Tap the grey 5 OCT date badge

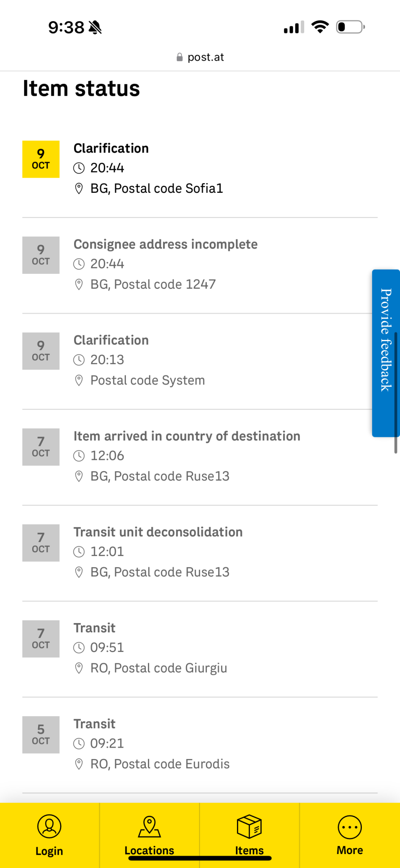(x=41, y=735)
